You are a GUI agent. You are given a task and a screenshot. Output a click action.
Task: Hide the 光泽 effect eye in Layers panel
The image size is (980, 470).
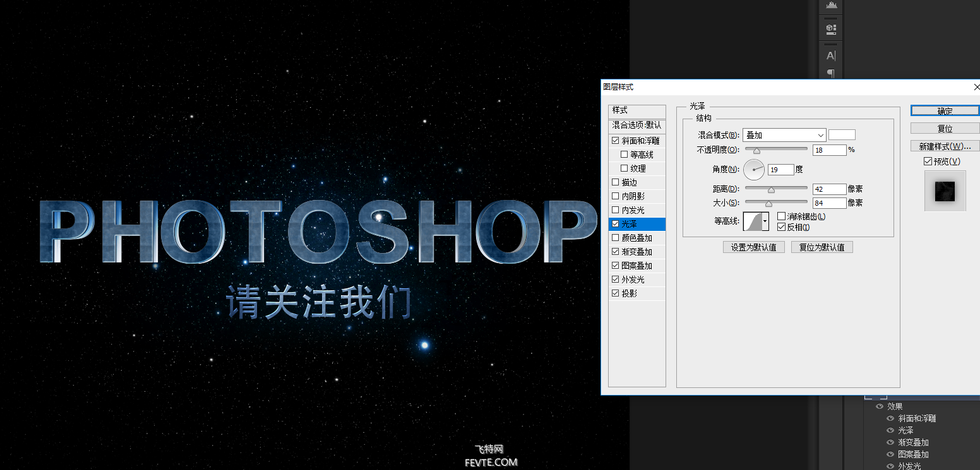click(x=890, y=430)
